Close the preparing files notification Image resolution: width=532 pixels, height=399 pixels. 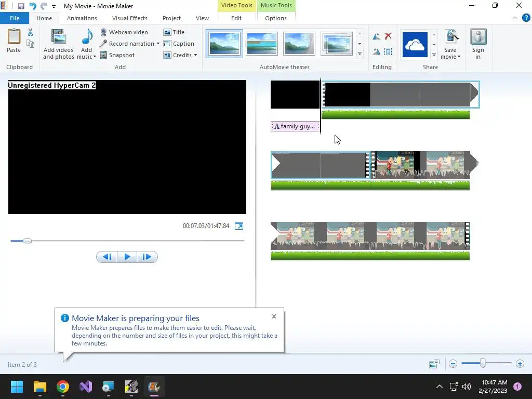(274, 316)
